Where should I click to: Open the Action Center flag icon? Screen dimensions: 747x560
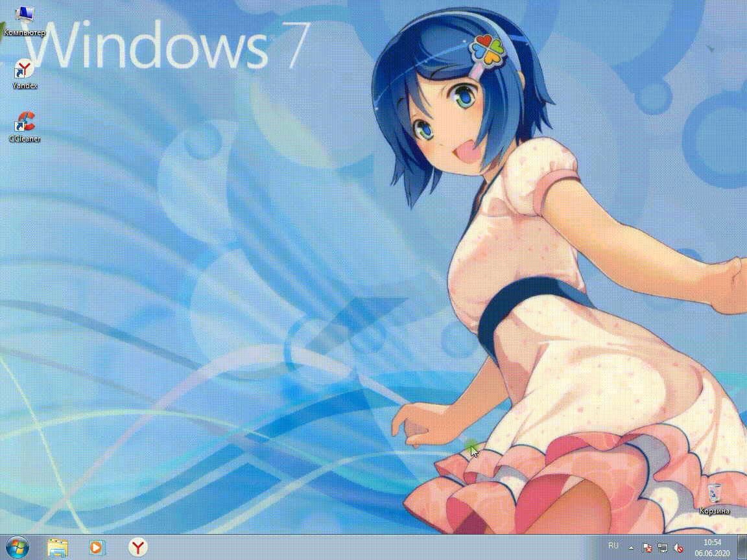(647, 548)
